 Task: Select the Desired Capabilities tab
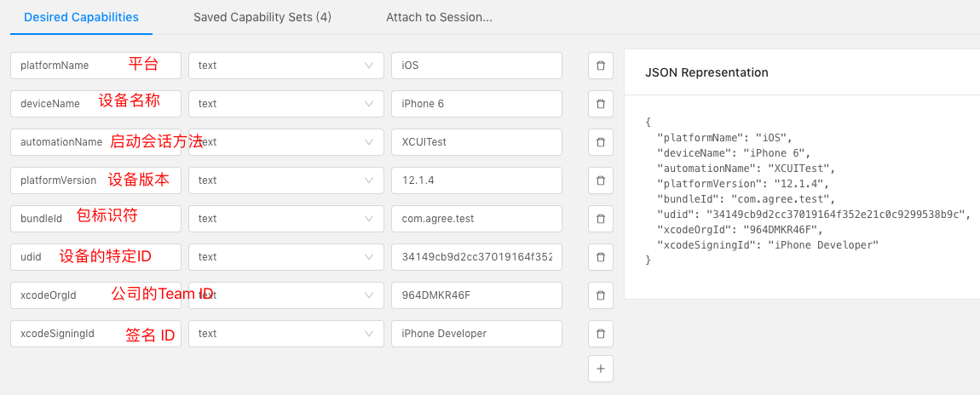[x=81, y=18]
